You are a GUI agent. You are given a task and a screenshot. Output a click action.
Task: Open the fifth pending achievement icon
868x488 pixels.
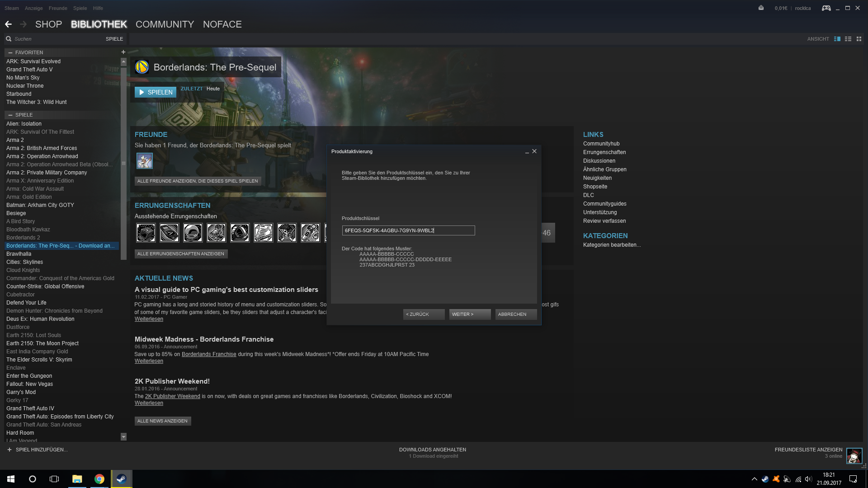coord(240,233)
